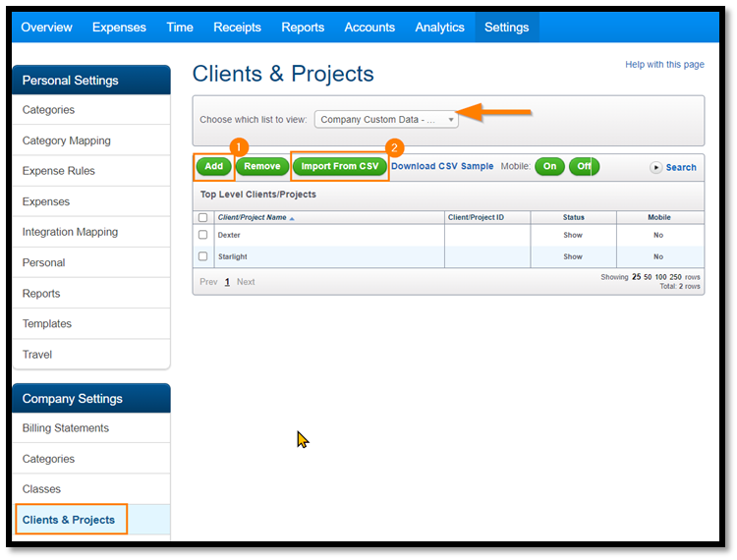Image resolution: width=737 pixels, height=560 pixels.
Task: Open the Overview tab
Action: click(x=46, y=28)
